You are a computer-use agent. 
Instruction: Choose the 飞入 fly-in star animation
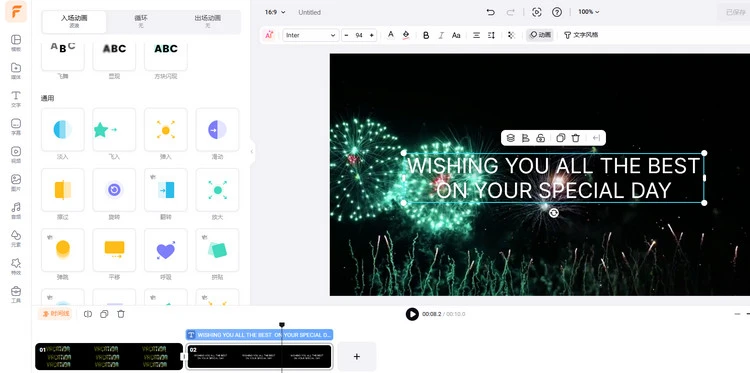[114, 130]
